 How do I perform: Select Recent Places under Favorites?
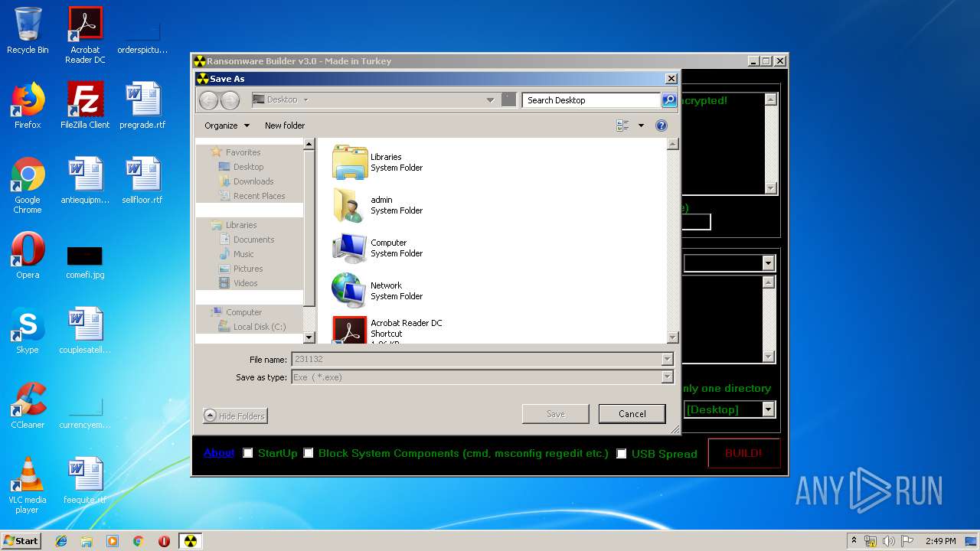coord(252,196)
